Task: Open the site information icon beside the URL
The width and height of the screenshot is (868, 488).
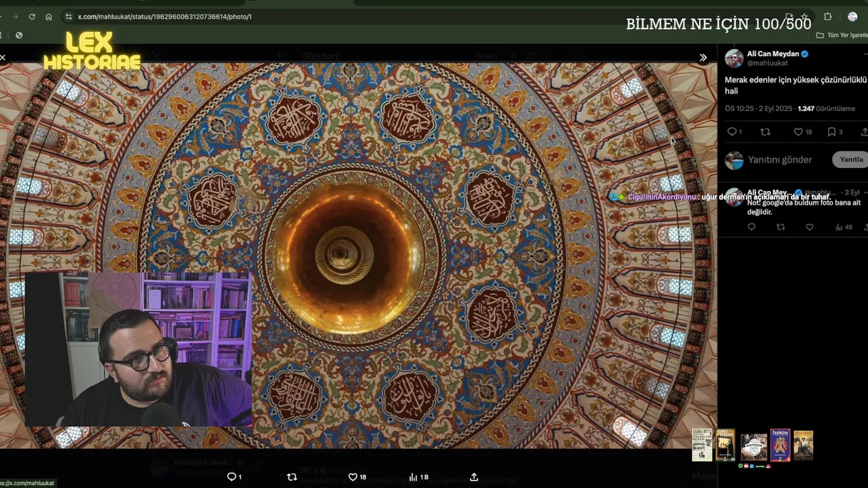Action: pos(68,16)
